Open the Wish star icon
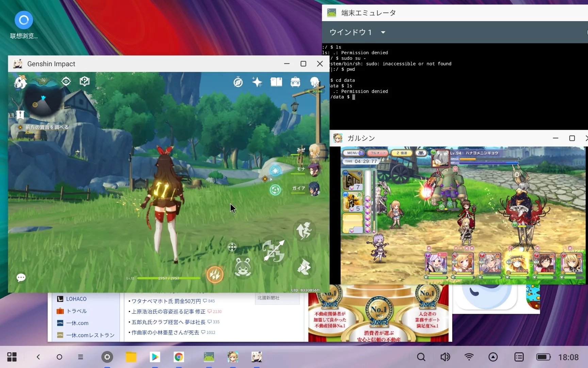The width and height of the screenshot is (588, 368). coord(257,82)
